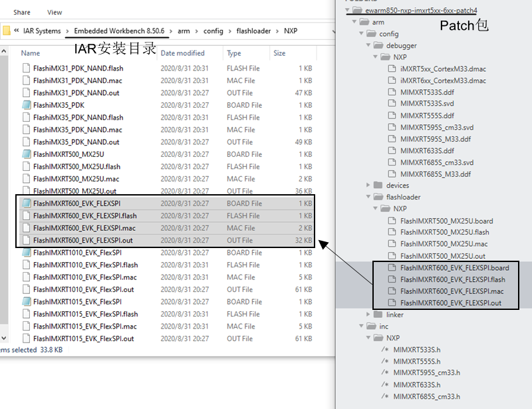This screenshot has height=409, width=532.
Task: Click Embedded Workbench 8.50.6 breadcrumb
Action: pyautogui.click(x=119, y=31)
